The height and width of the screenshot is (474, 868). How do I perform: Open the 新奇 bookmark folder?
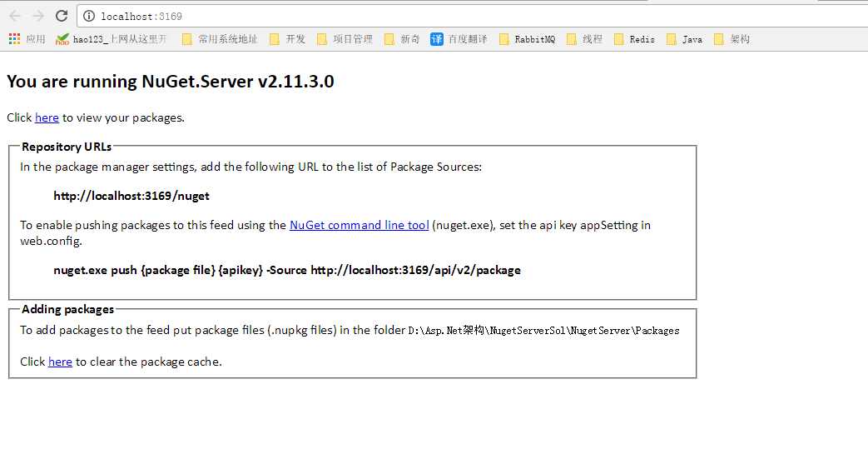(x=403, y=39)
